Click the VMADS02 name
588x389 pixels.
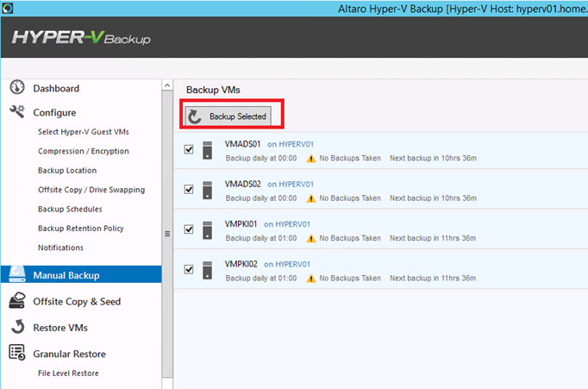click(242, 185)
